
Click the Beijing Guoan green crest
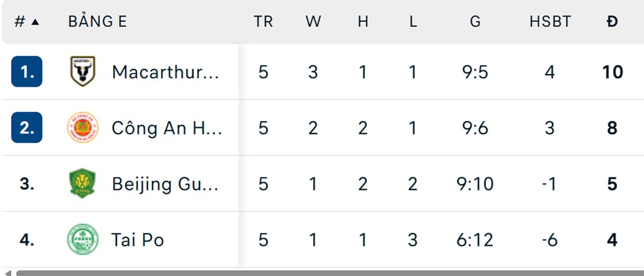click(82, 184)
